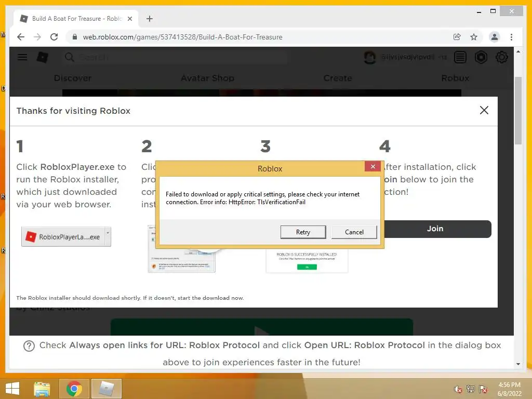Click the Roblox search field
Image resolution: width=532 pixels, height=399 pixels.
[x=175, y=57]
